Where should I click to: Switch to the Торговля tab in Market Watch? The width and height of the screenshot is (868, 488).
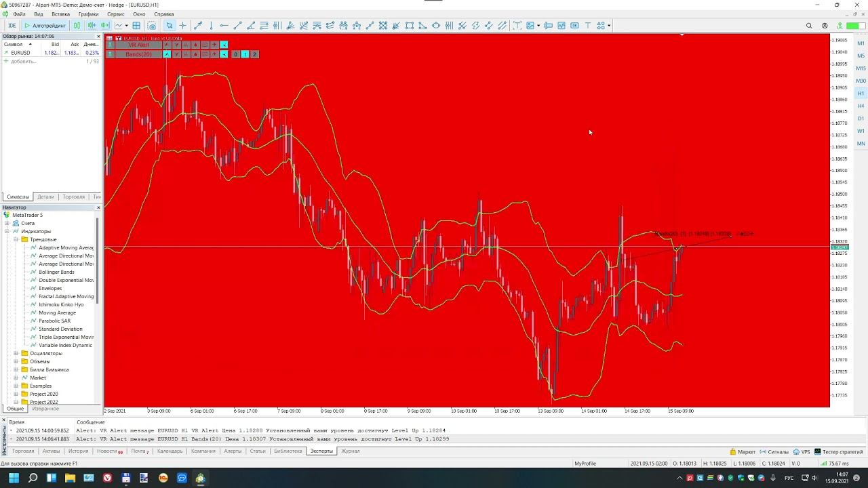tap(73, 197)
